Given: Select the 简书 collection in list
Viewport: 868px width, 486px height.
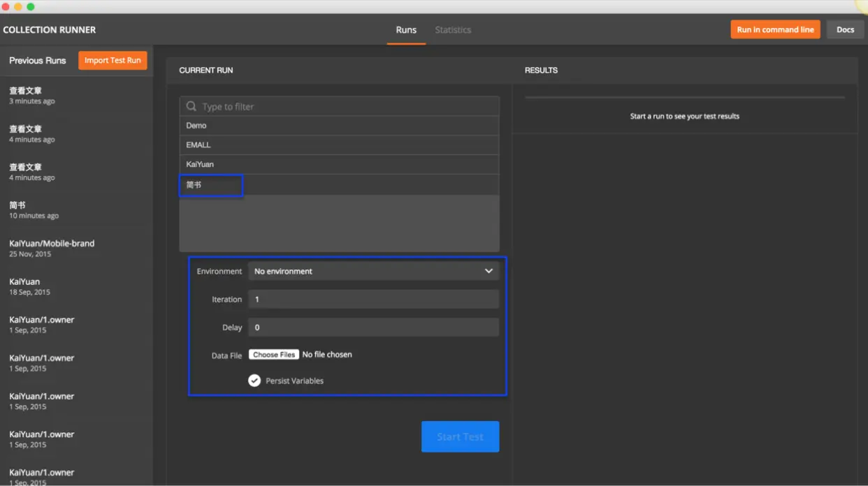Looking at the screenshot, I should click(x=339, y=185).
